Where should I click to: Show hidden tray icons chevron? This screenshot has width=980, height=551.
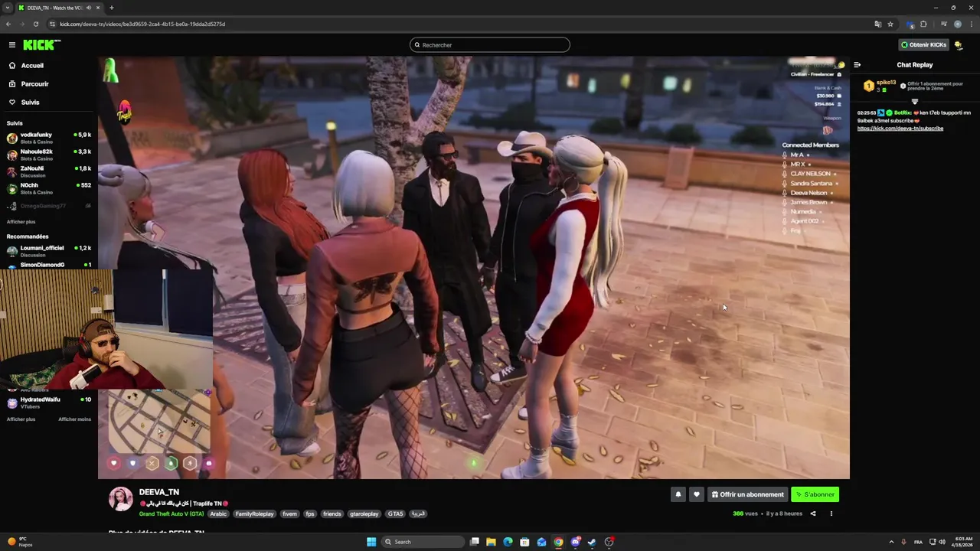[891, 542]
